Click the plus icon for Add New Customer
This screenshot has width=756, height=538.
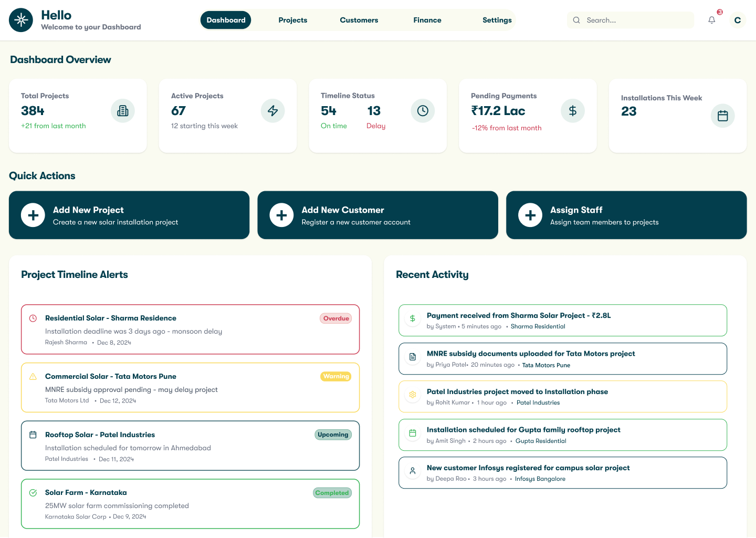(282, 215)
